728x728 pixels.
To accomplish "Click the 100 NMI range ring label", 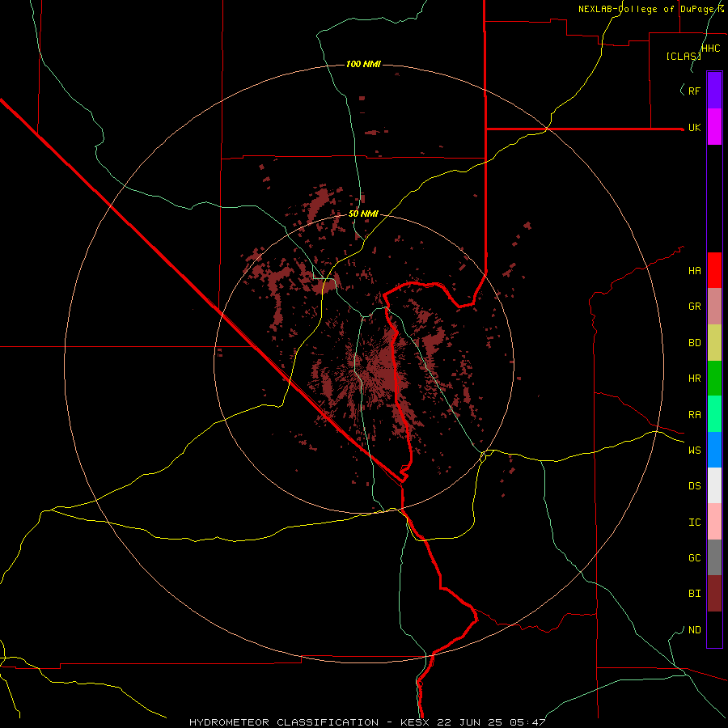I will pos(363,64).
